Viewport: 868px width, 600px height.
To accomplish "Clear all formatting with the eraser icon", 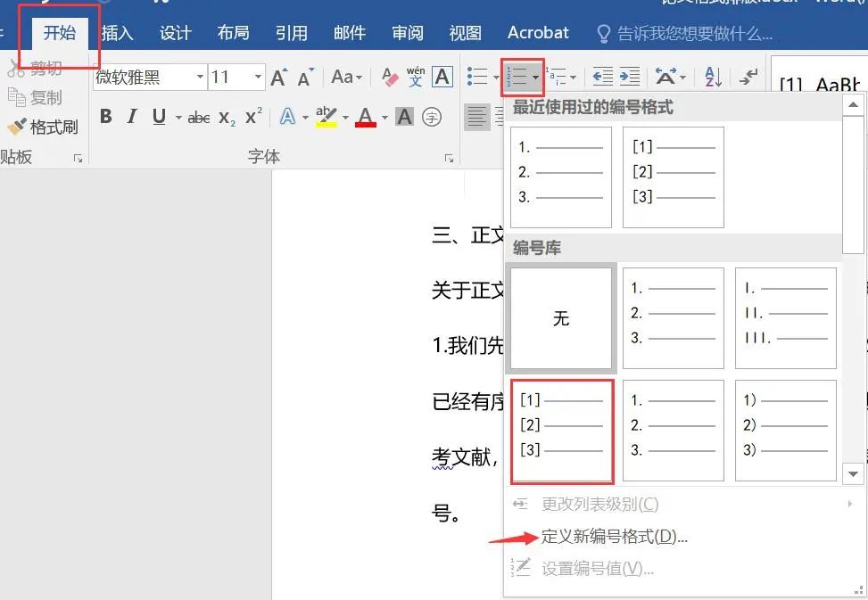I will (x=390, y=78).
